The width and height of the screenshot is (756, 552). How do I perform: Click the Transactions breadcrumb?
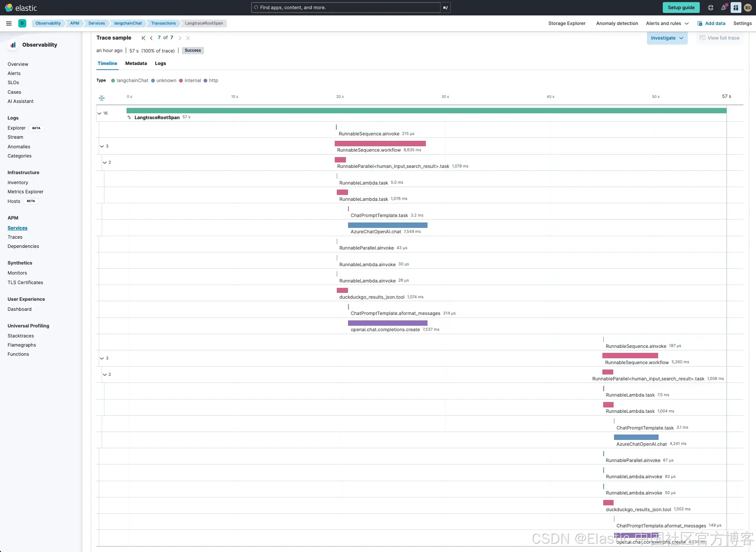click(163, 23)
